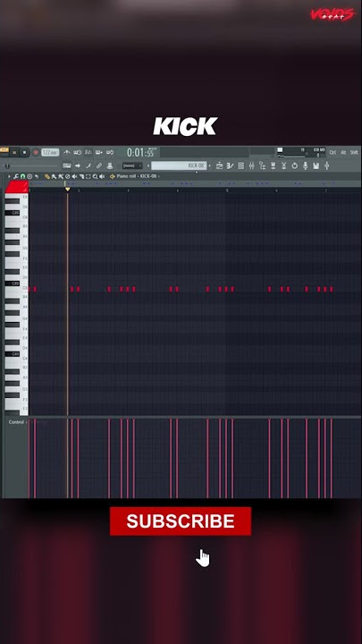The image size is (362, 644).
Task: Click the 0:01:55 time display
Action: [x=140, y=152]
